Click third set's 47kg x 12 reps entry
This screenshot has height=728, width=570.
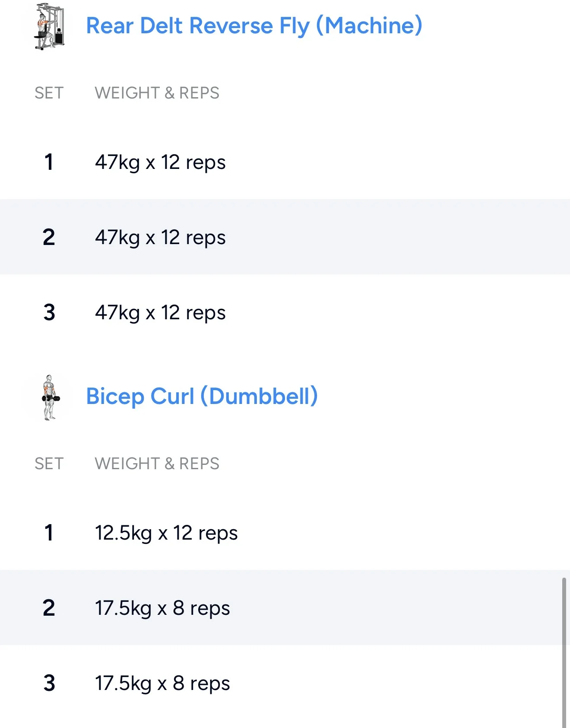[x=160, y=312]
